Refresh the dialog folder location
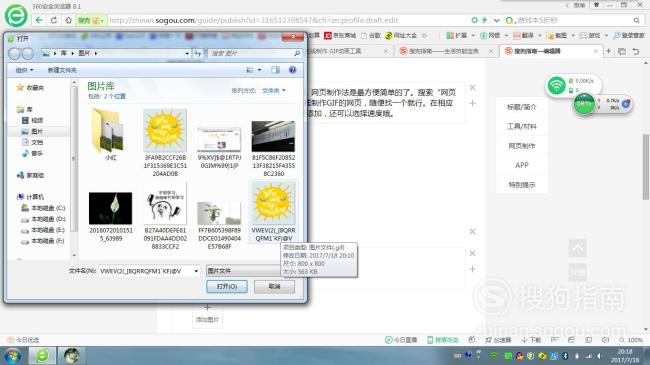 tap(198, 54)
